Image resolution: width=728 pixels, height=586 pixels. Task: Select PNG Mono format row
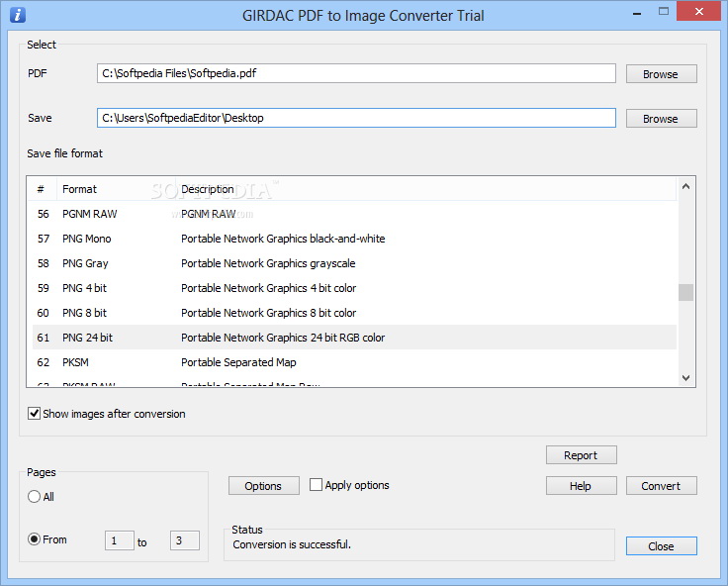[x=354, y=239]
